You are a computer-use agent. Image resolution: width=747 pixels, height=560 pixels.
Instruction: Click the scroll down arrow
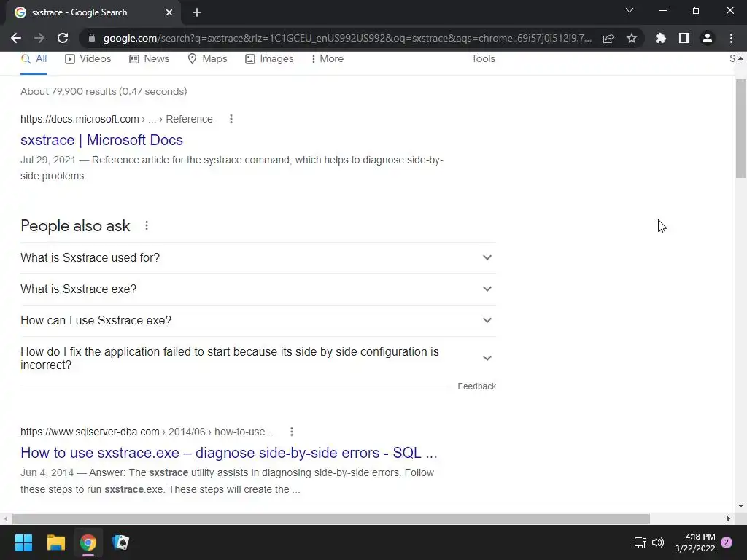tap(740, 506)
